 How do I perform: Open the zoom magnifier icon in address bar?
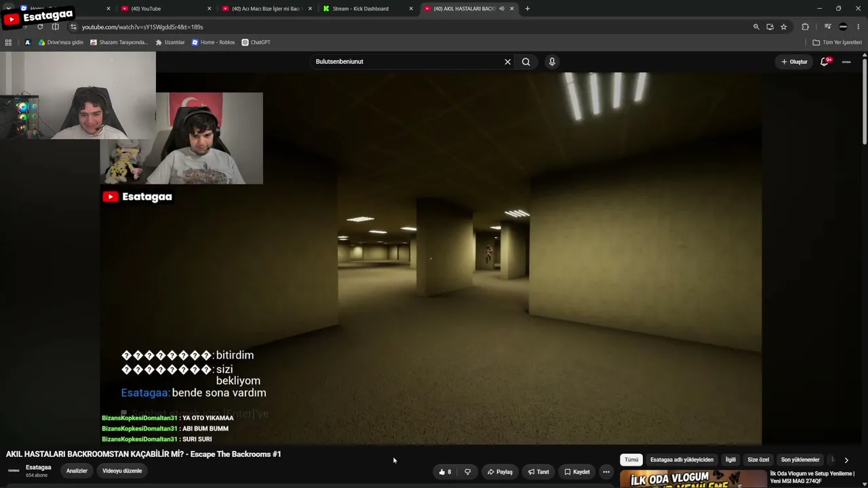tap(756, 27)
